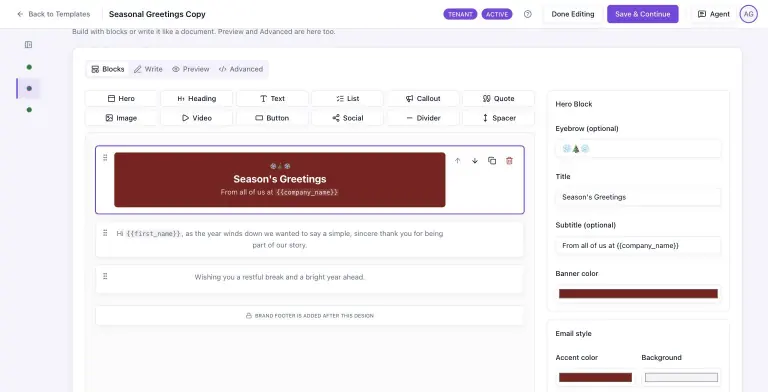Click the Subtitle input field

point(638,245)
